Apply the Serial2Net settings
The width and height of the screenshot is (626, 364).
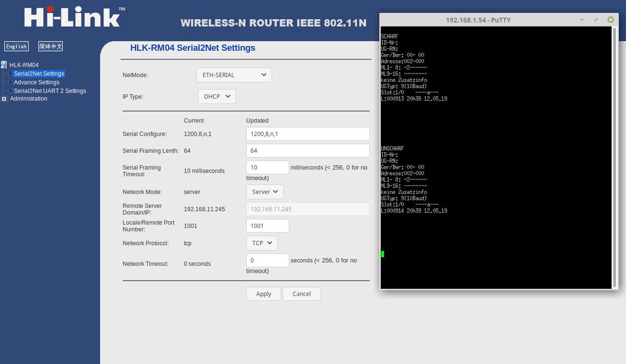click(x=263, y=294)
